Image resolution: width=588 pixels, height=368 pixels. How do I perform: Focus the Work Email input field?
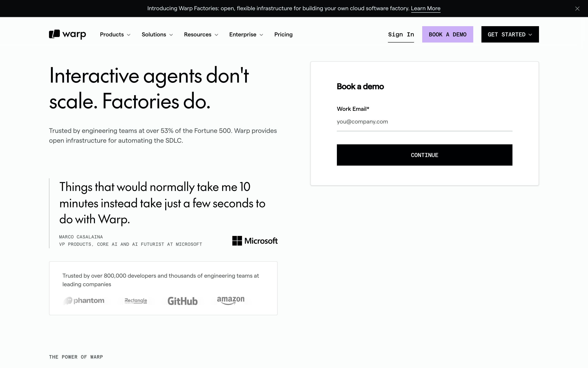pyautogui.click(x=424, y=122)
